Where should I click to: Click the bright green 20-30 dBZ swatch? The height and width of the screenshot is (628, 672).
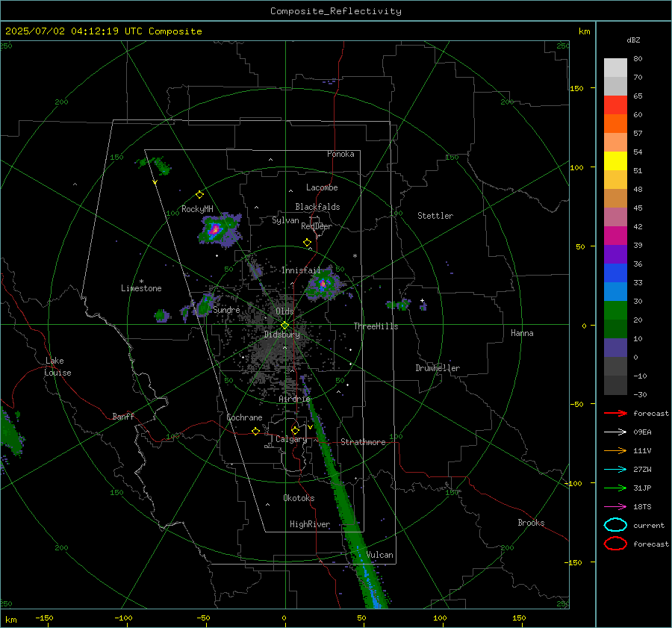pos(615,311)
